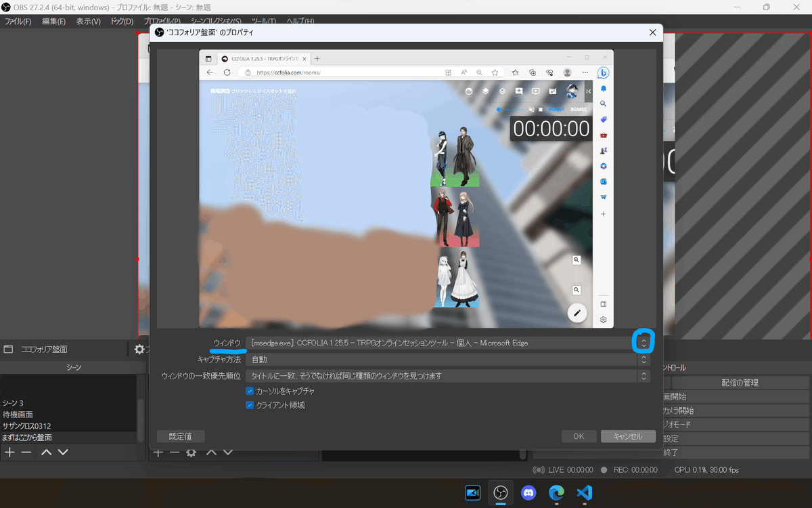This screenshot has width=812, height=508.
Task: Remove a source with the sources panel minus
Action: coord(175,452)
